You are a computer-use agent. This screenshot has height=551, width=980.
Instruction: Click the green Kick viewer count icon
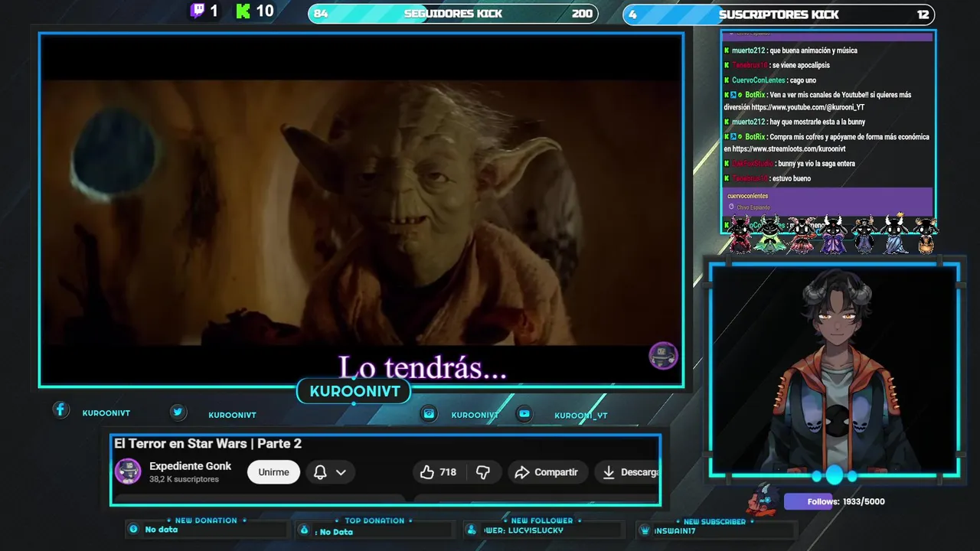tap(243, 11)
